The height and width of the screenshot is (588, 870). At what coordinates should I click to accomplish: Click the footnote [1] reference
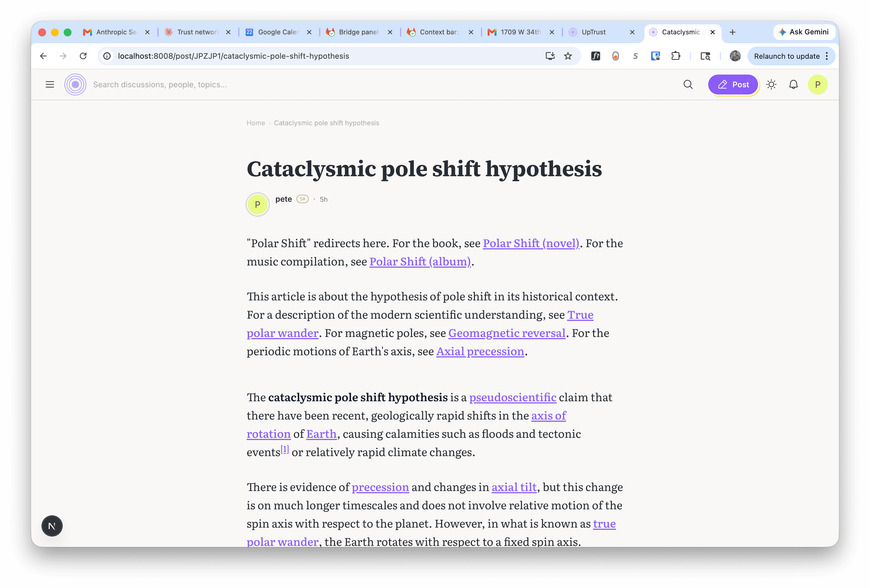[x=285, y=449]
